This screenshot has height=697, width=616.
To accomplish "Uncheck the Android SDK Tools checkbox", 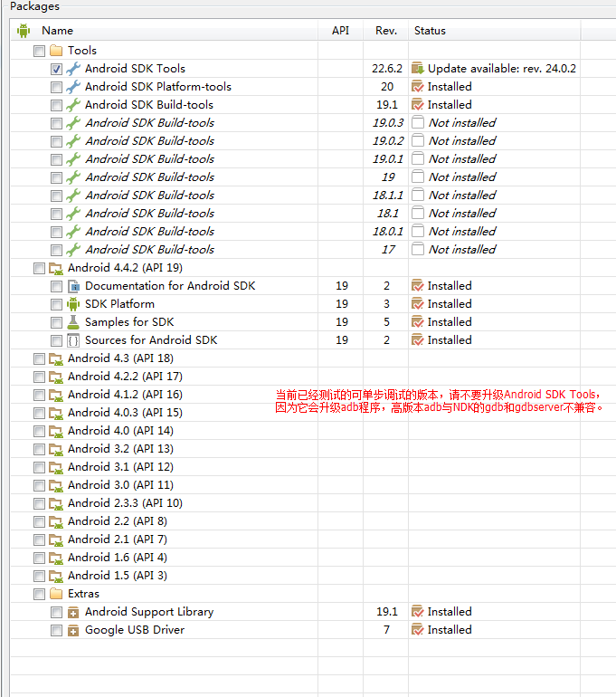I will (x=56, y=69).
